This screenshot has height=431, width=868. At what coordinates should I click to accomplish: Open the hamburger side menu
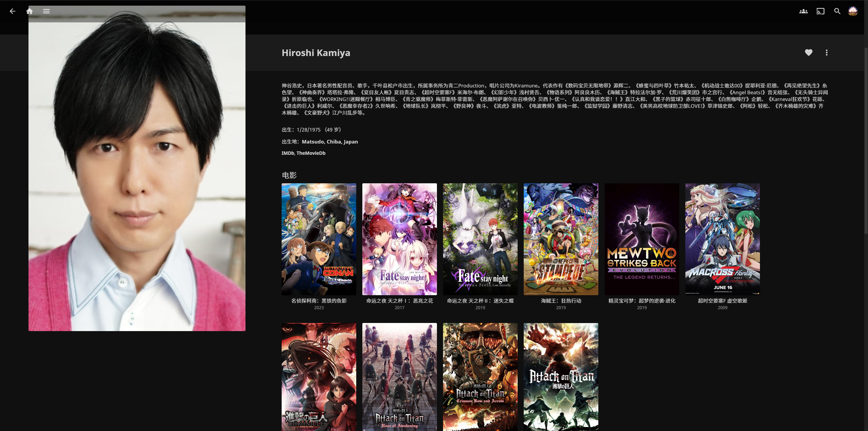(47, 11)
